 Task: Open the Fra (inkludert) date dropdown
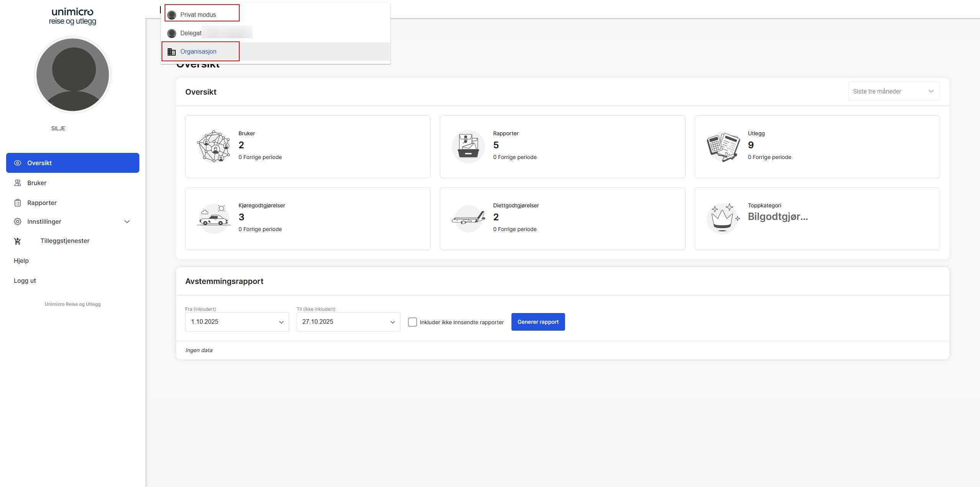(237, 322)
